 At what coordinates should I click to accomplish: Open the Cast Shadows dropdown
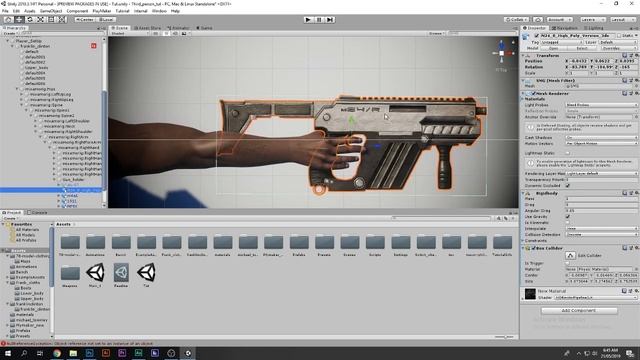click(601, 138)
